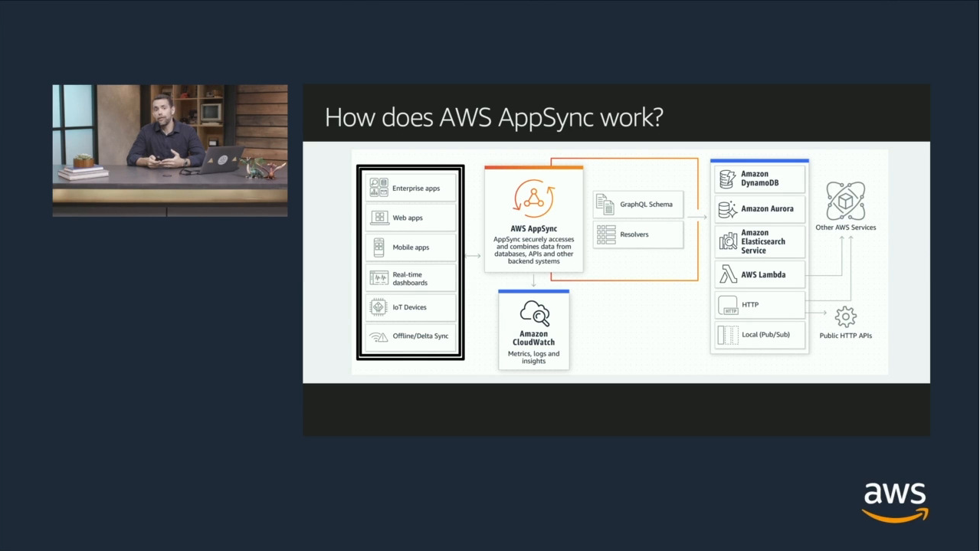
Task: Select the Real-time dashboards item
Action: click(410, 277)
